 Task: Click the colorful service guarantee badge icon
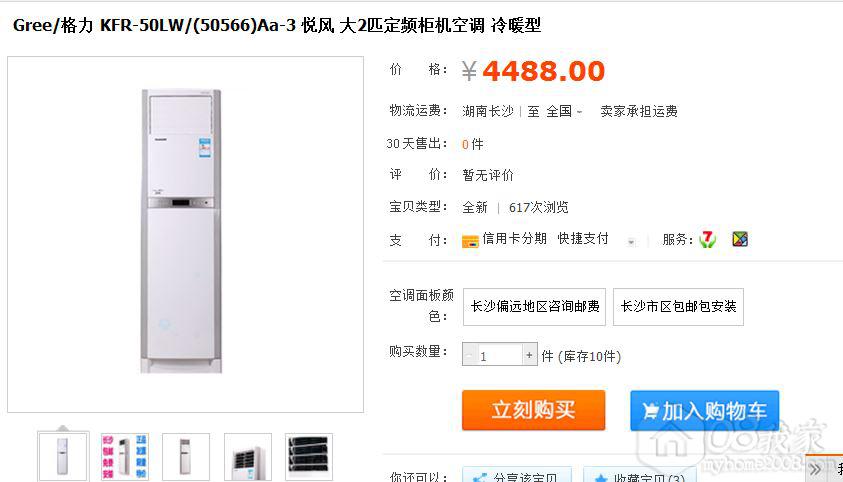pyautogui.click(x=740, y=239)
